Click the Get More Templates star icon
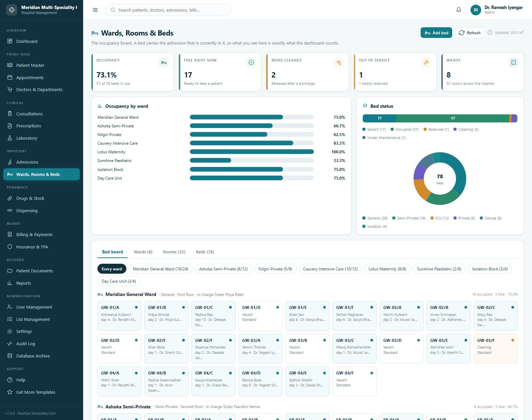 pyautogui.click(x=10, y=392)
